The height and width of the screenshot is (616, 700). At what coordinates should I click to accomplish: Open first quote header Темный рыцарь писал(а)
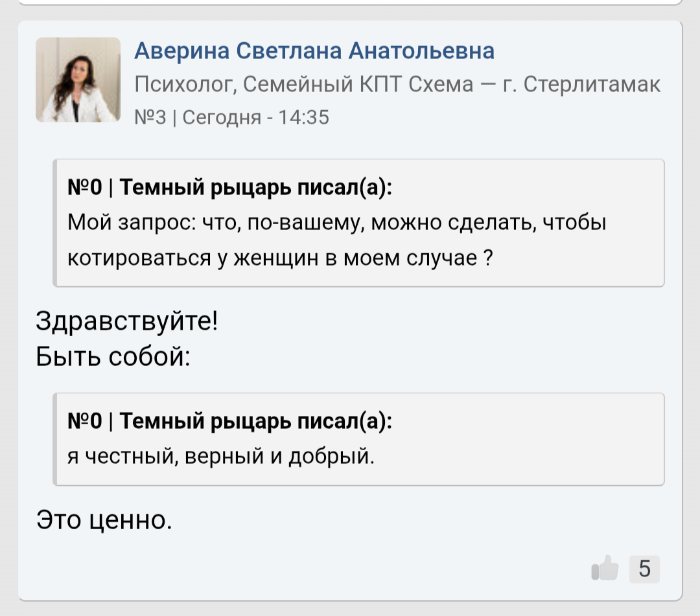tap(256, 187)
